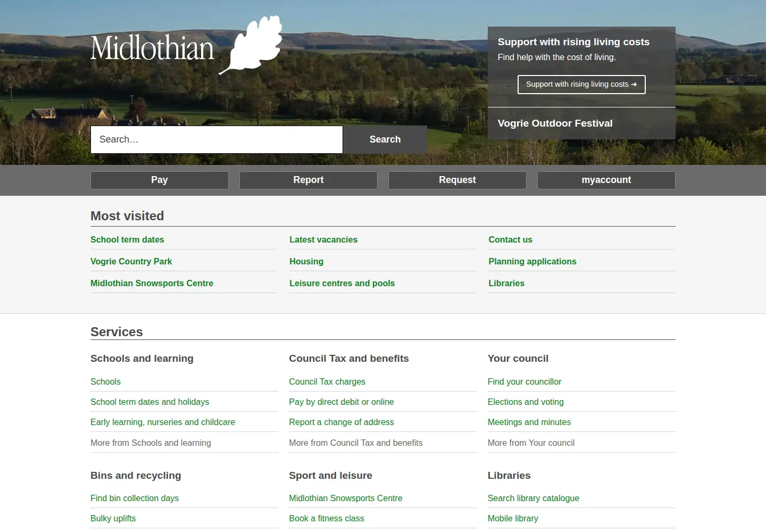This screenshot has height=532, width=766.
Task: Select the Libraries services heading
Action: tap(509, 476)
